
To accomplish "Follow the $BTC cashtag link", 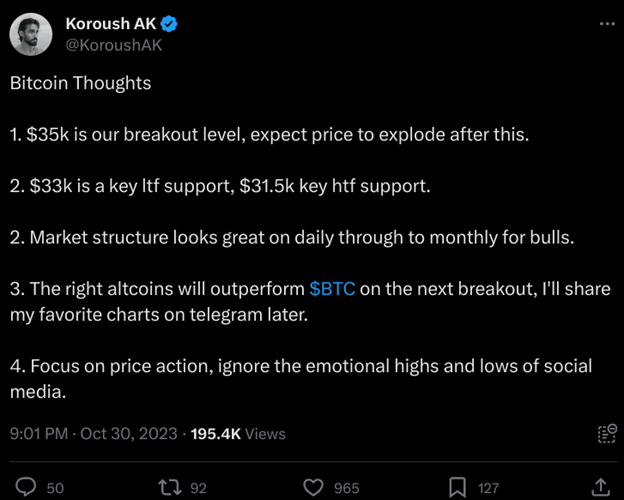I will [x=332, y=289].
